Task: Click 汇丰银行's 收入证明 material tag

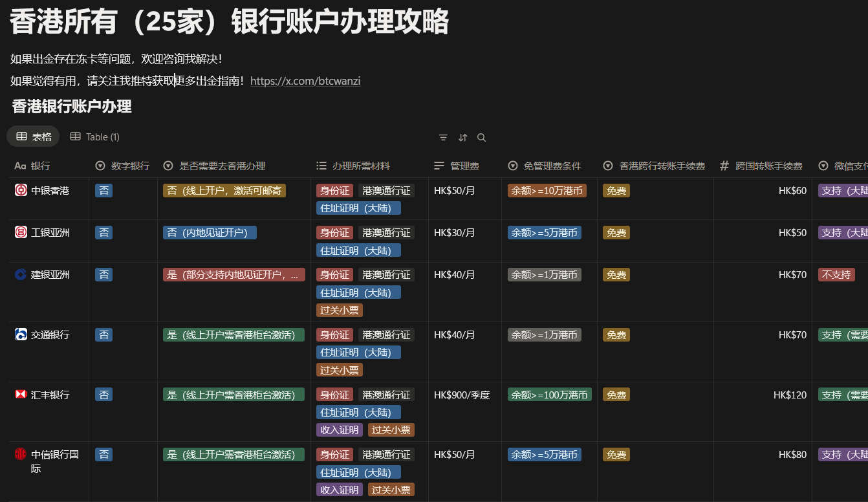Action: pos(340,430)
